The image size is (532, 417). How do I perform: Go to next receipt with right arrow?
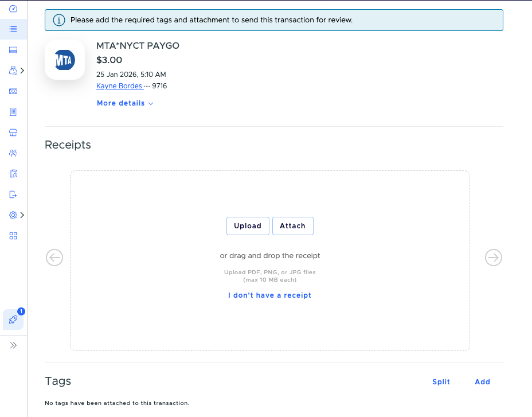coord(494,258)
